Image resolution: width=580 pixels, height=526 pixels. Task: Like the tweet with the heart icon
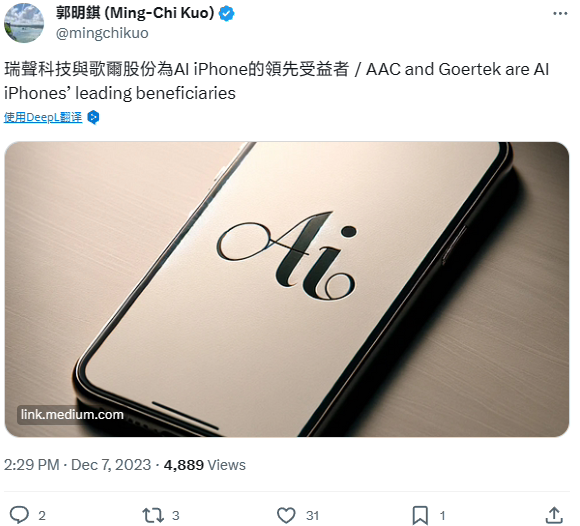point(286,515)
